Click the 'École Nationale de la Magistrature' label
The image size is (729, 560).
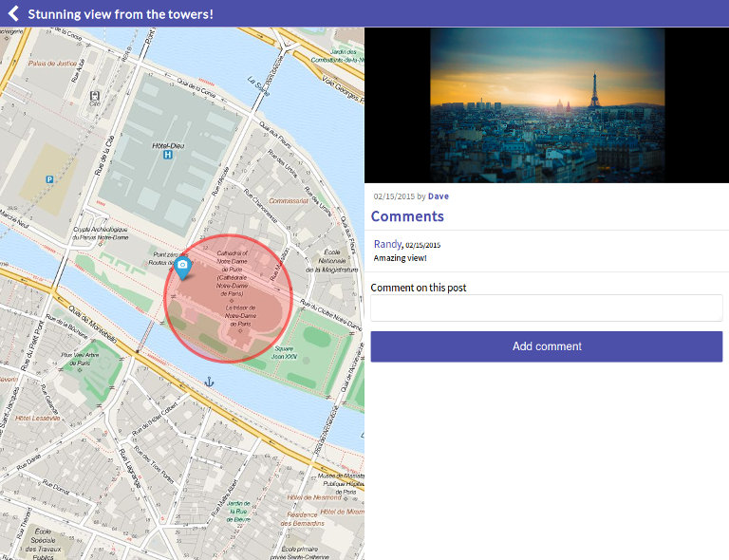(332, 261)
